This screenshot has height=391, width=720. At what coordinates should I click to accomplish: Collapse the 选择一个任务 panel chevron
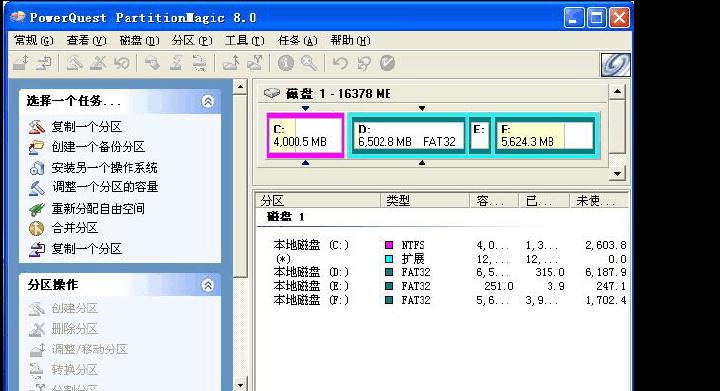click(208, 101)
